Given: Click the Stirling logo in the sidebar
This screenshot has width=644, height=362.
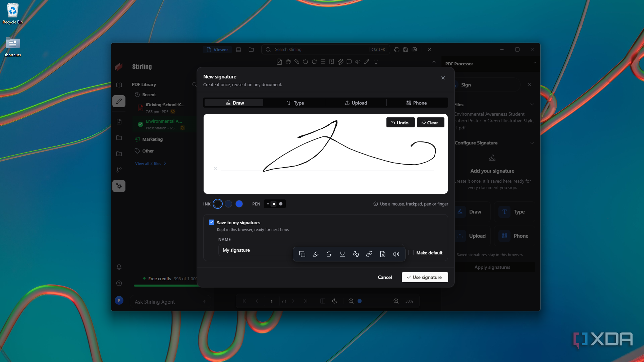Looking at the screenshot, I should tap(118, 67).
